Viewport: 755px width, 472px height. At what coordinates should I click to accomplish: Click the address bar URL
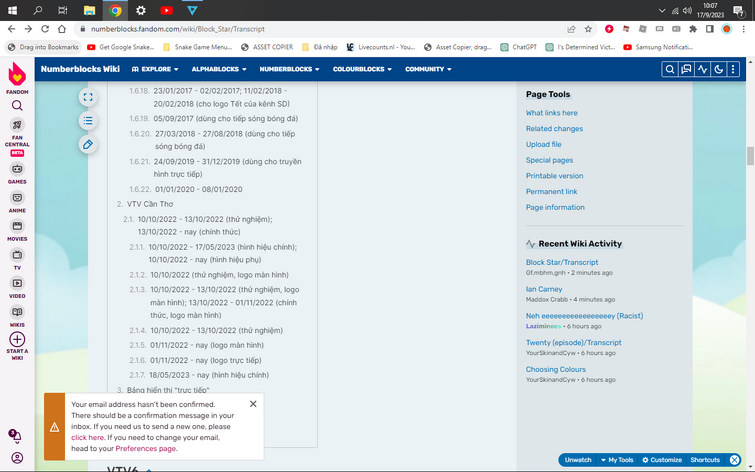coord(178,29)
